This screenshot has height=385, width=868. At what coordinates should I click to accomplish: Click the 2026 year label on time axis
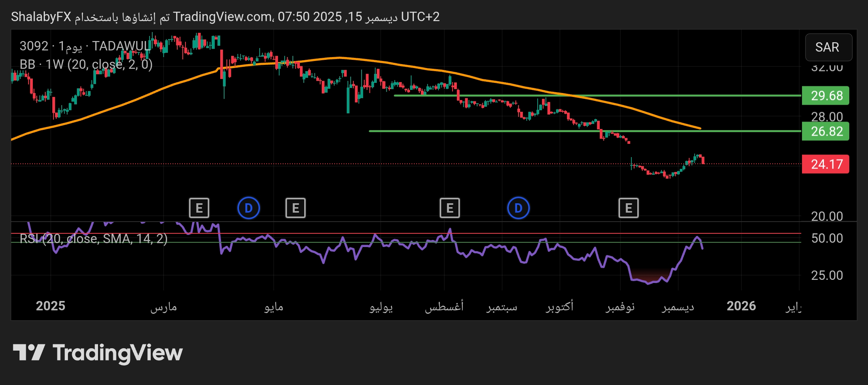pyautogui.click(x=741, y=306)
